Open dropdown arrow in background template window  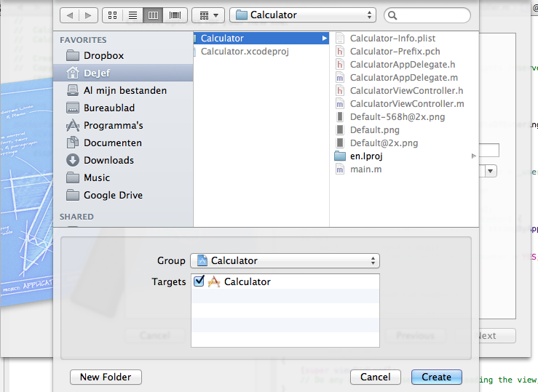[491, 171]
